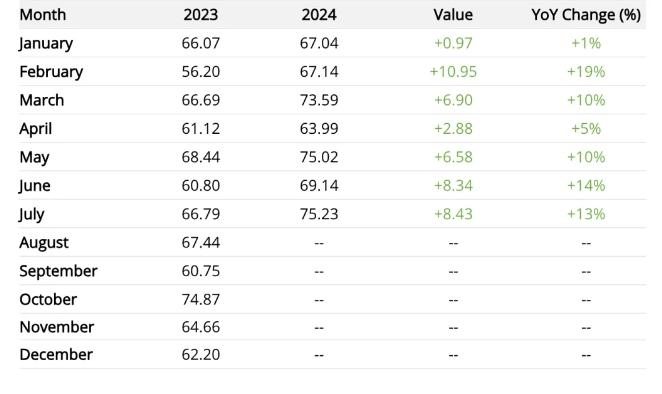Click the YoY Change (%) column header
The image size is (662, 394).
pyautogui.click(x=586, y=15)
